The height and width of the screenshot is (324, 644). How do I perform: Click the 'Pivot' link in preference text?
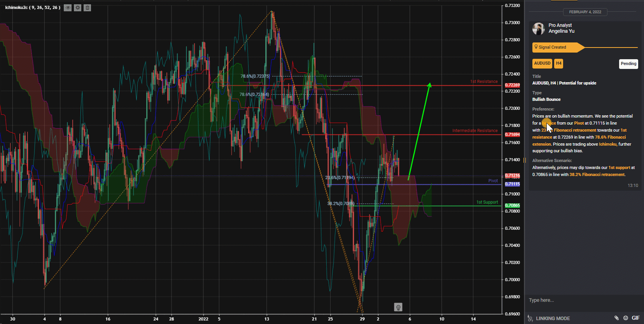[x=579, y=123]
